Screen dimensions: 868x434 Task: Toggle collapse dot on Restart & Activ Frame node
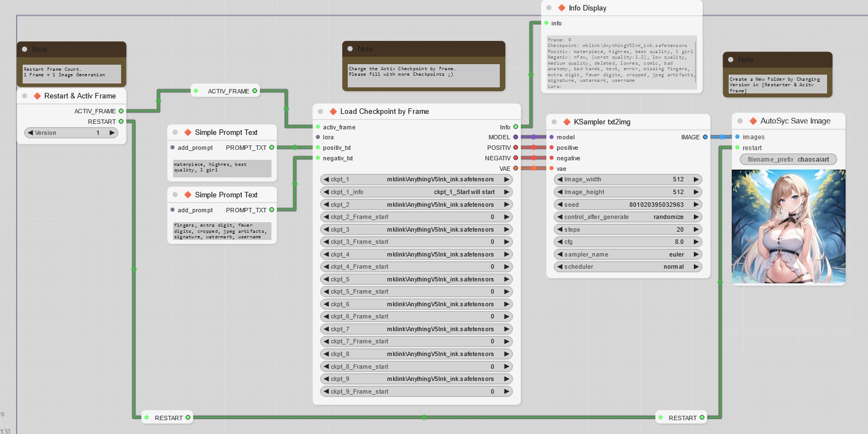tap(25, 96)
